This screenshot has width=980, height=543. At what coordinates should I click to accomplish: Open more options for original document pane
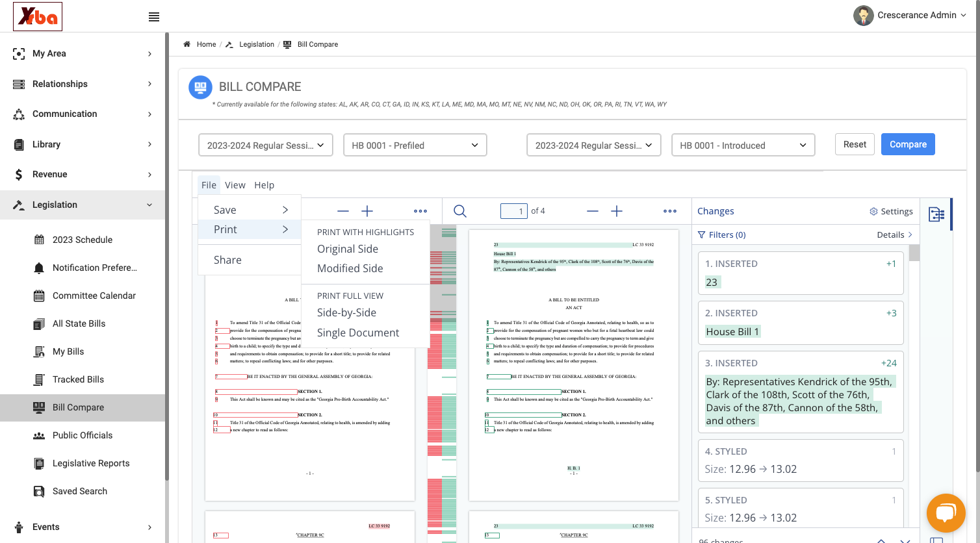(x=420, y=211)
